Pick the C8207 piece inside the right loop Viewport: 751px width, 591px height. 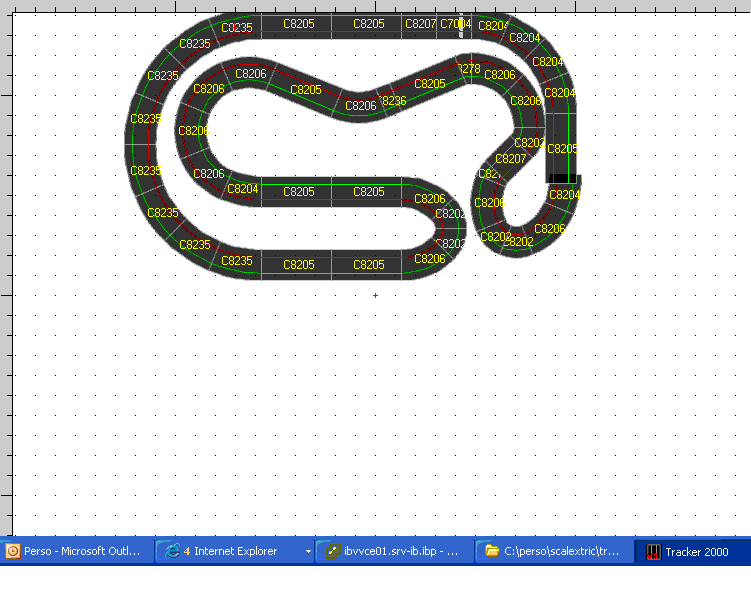510,158
